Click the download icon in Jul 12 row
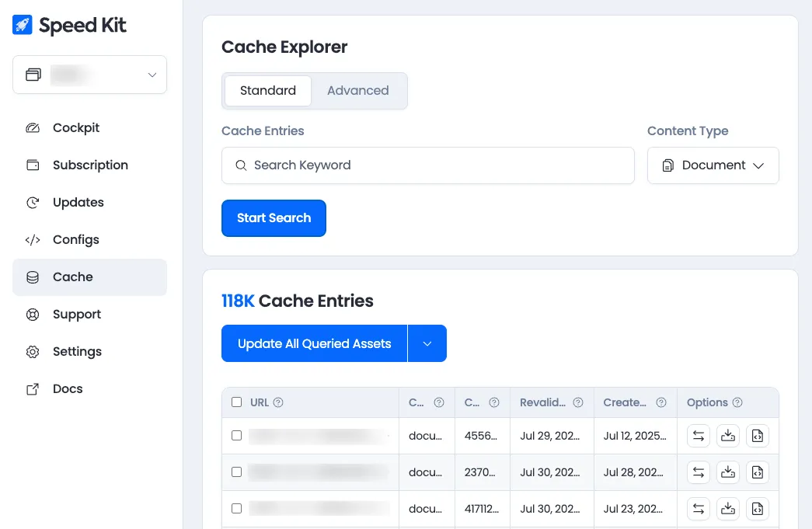 [728, 436]
